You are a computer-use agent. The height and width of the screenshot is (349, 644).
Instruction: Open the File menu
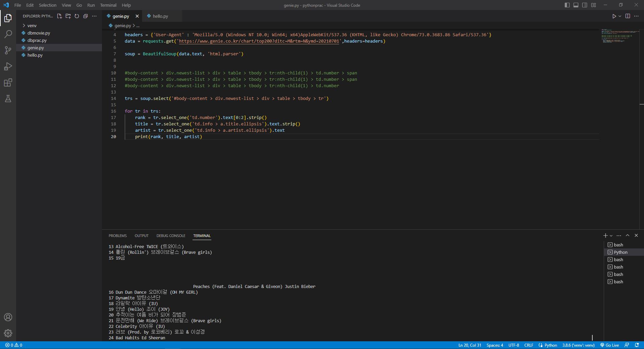point(18,5)
